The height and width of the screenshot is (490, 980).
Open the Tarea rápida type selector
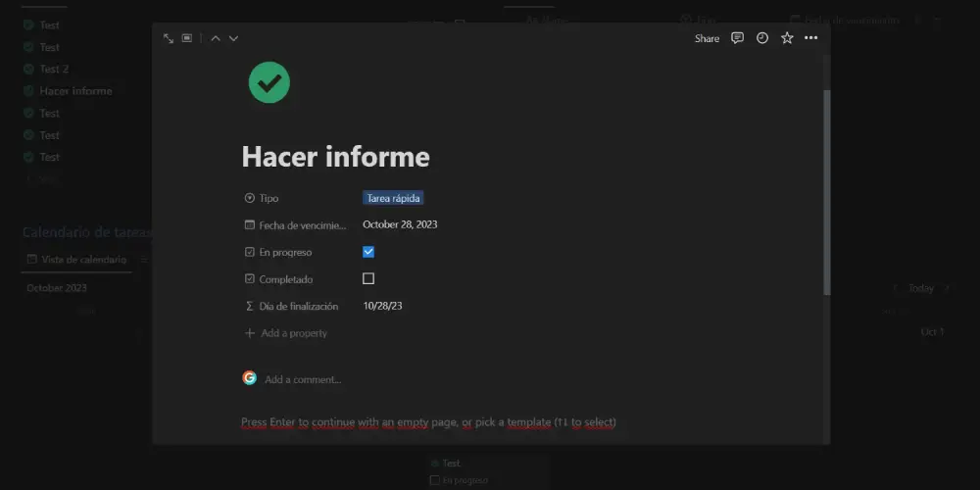[x=393, y=198]
